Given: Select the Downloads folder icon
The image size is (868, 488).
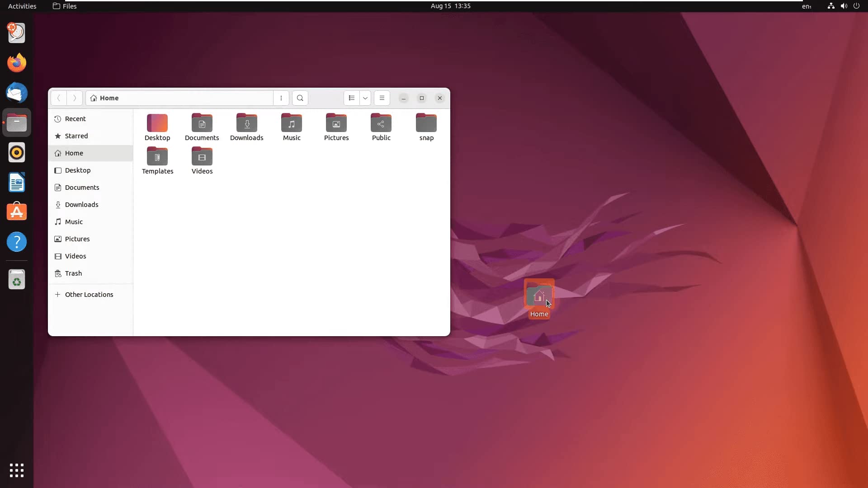Looking at the screenshot, I should pyautogui.click(x=247, y=123).
